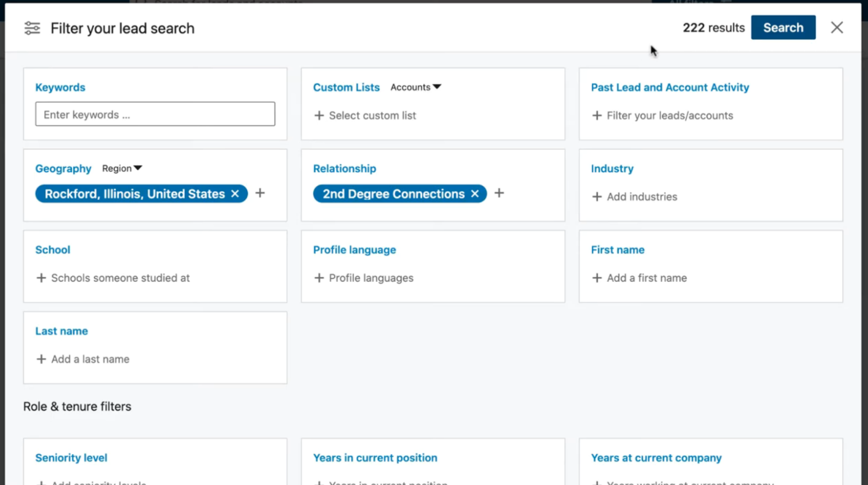Image resolution: width=868 pixels, height=485 pixels.
Task: Click Past Lead and Account Activity heading
Action: (x=670, y=88)
